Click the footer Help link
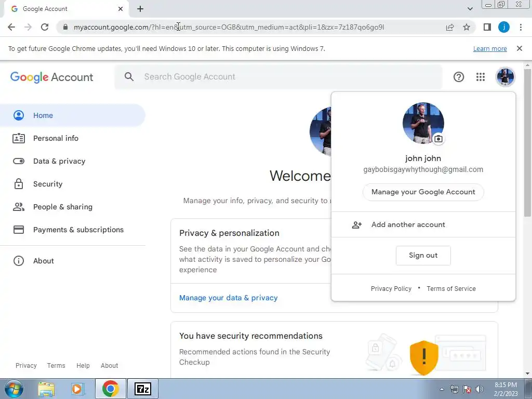The height and width of the screenshot is (399, 532). tap(83, 366)
